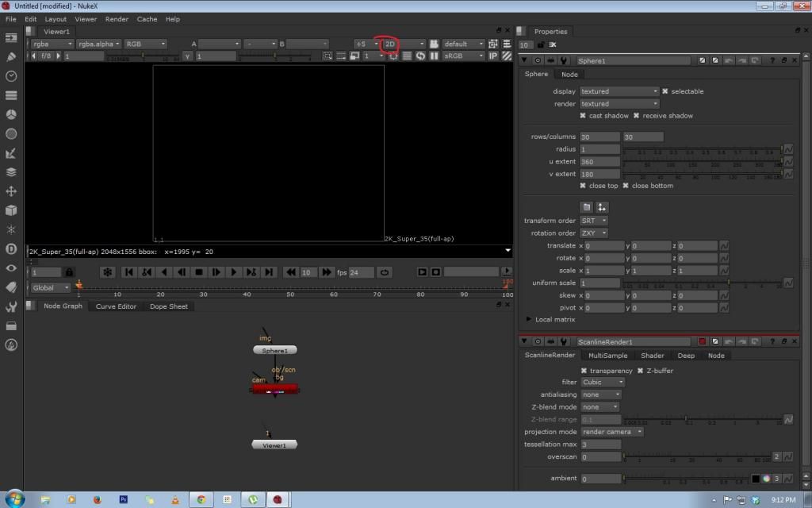The image size is (812, 508).
Task: Click the stop playback button in the timeline
Action: tap(199, 272)
